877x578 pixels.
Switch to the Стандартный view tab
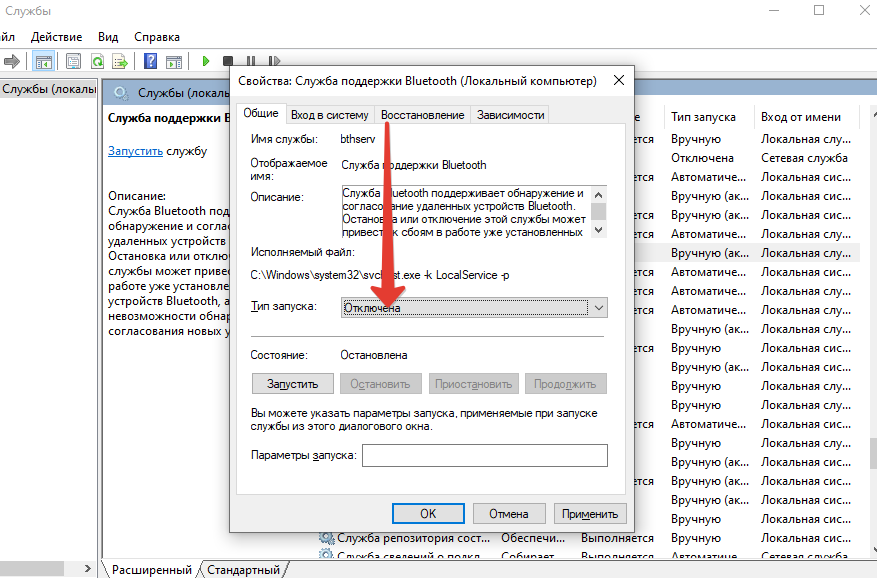pyautogui.click(x=243, y=568)
